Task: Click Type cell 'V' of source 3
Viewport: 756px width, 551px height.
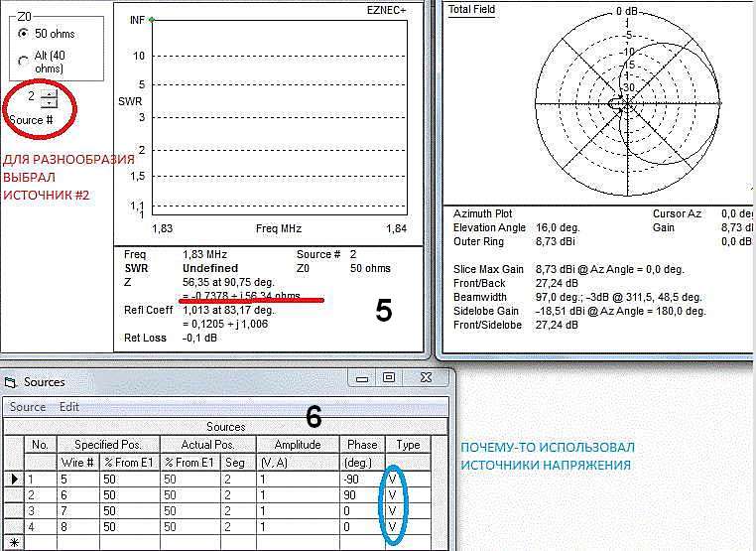Action: pos(408,511)
